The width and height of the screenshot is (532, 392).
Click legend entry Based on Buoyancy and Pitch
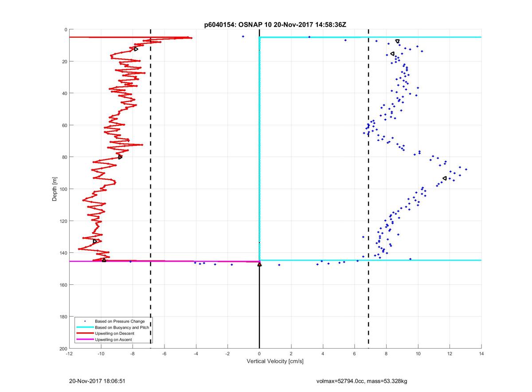[x=122, y=327]
